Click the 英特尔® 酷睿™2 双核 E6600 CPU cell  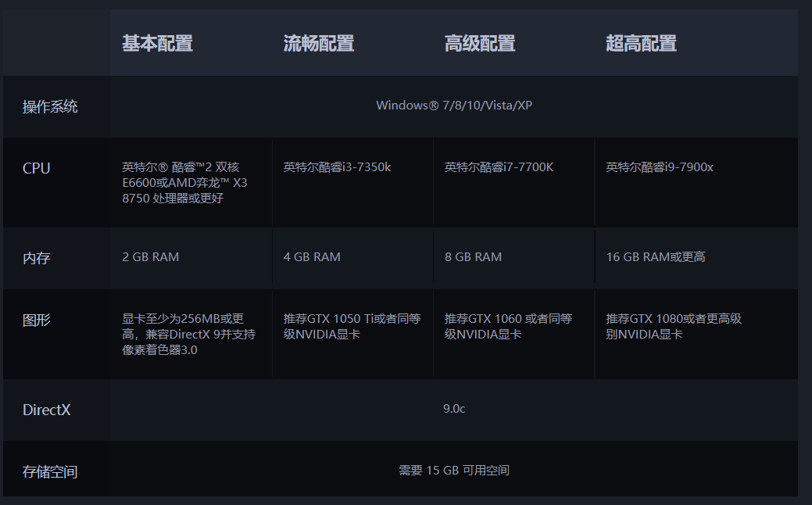[185, 183]
